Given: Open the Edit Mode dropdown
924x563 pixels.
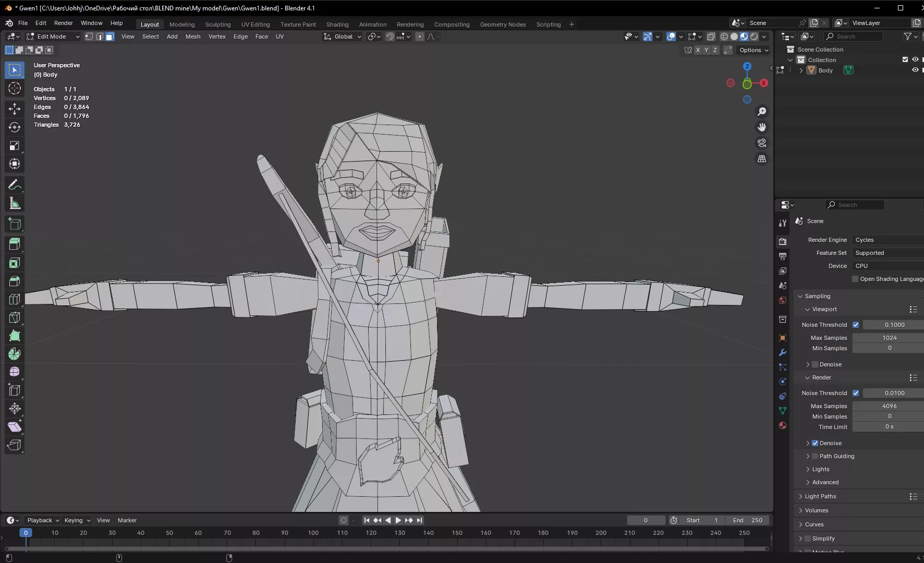Looking at the screenshot, I should tap(53, 36).
